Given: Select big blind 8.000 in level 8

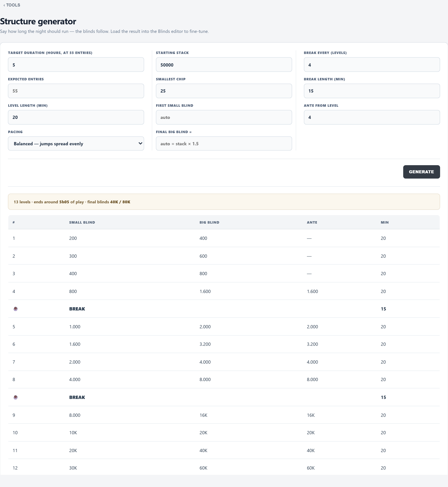Looking at the screenshot, I should coord(205,379).
